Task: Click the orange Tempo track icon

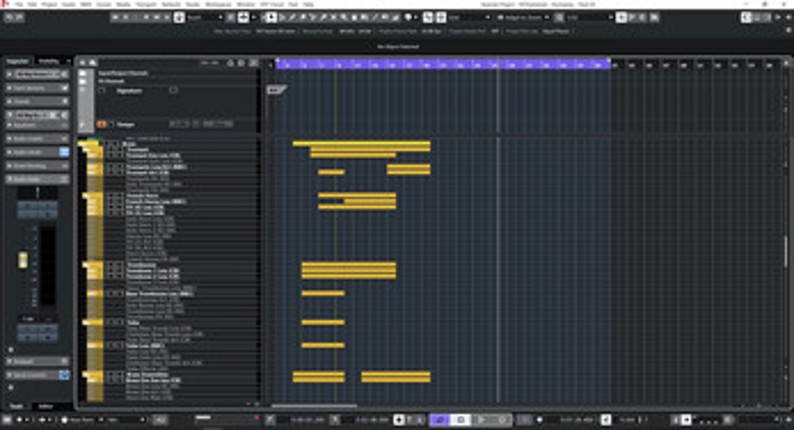Action: (102, 124)
